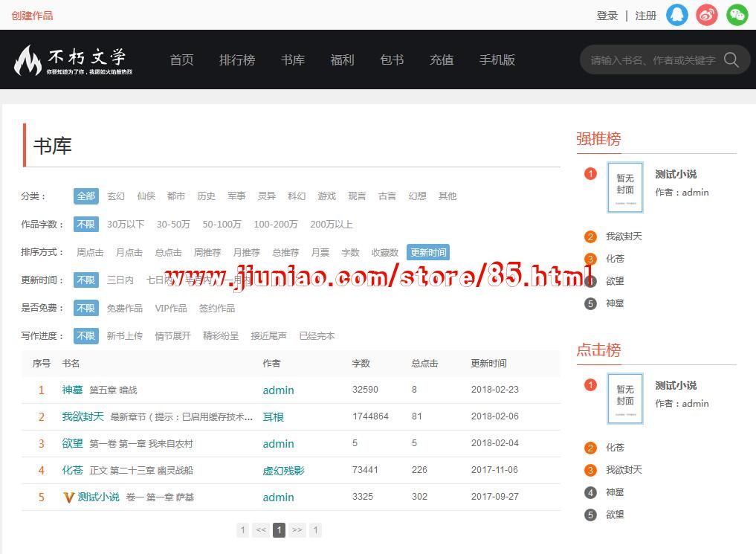The height and width of the screenshot is (554, 756).
Task: Focus the book search input field
Action: pyautogui.click(x=651, y=60)
